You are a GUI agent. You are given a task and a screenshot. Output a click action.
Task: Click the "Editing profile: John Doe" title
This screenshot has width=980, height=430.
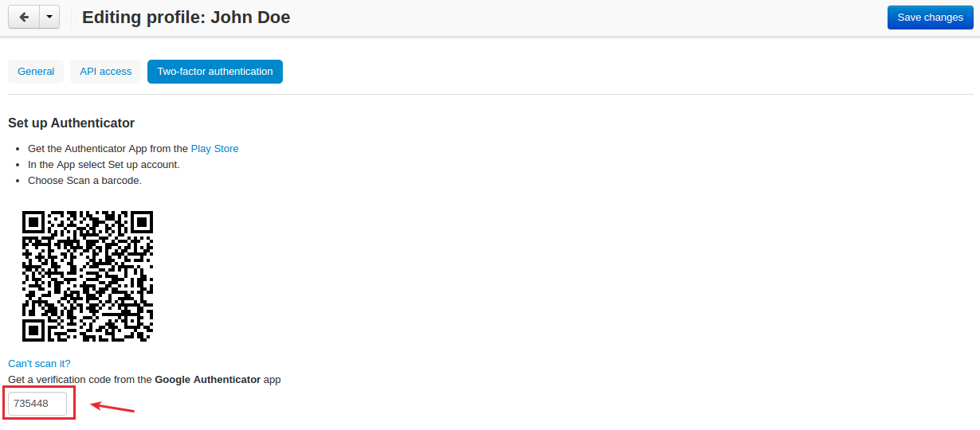pos(186,17)
